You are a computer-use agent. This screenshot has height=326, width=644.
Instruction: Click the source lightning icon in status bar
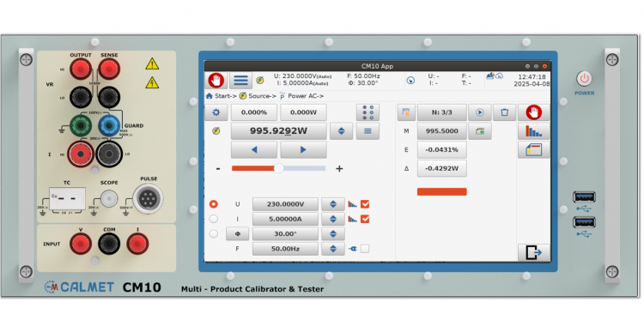[259, 81]
